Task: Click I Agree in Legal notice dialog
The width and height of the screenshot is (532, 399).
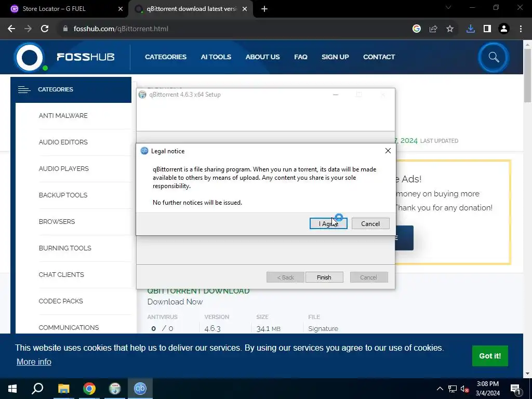Action: point(328,223)
